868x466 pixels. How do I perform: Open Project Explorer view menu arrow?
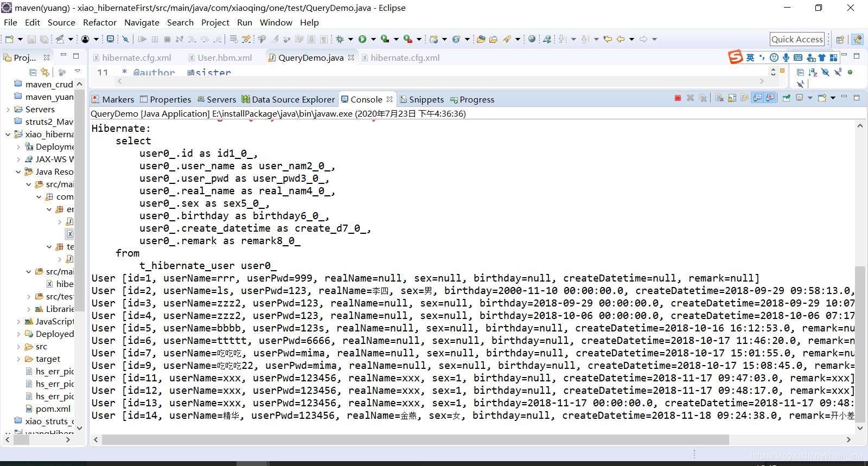[78, 71]
